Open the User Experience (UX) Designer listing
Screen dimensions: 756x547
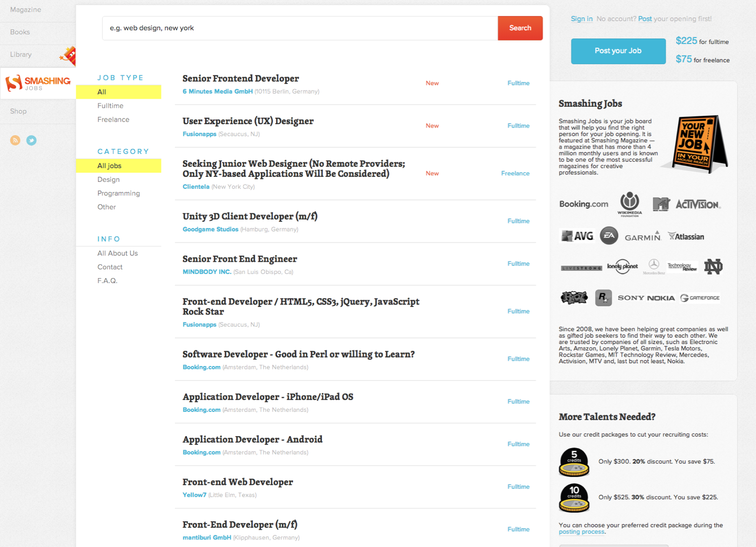coord(248,121)
